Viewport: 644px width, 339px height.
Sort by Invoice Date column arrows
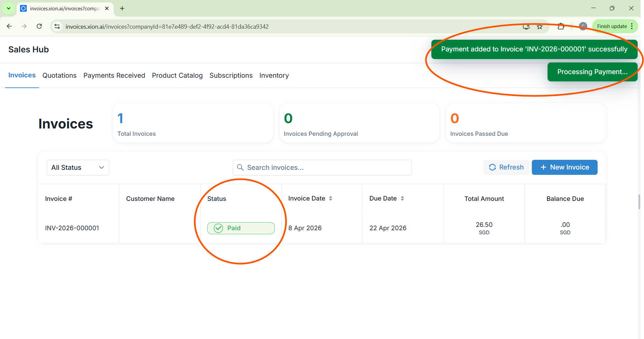pyautogui.click(x=331, y=199)
